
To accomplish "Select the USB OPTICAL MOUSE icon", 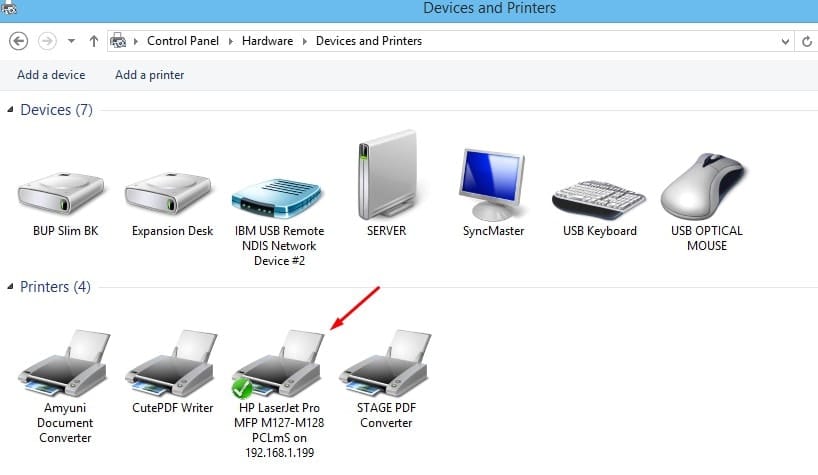I will [704, 186].
